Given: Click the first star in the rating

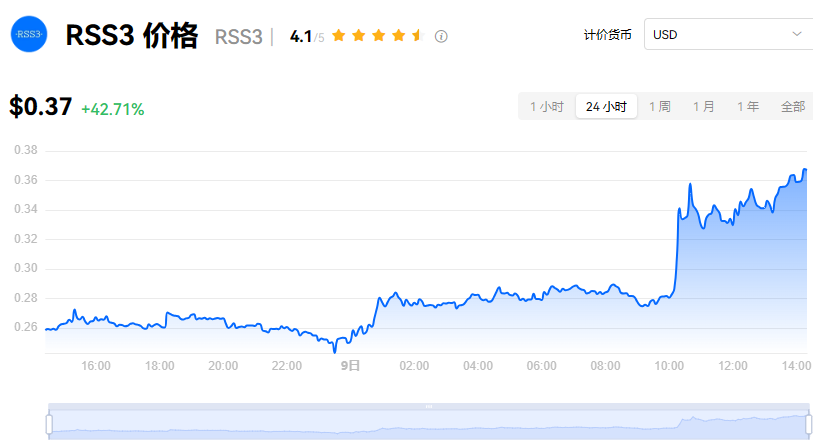Looking at the screenshot, I should (x=338, y=36).
